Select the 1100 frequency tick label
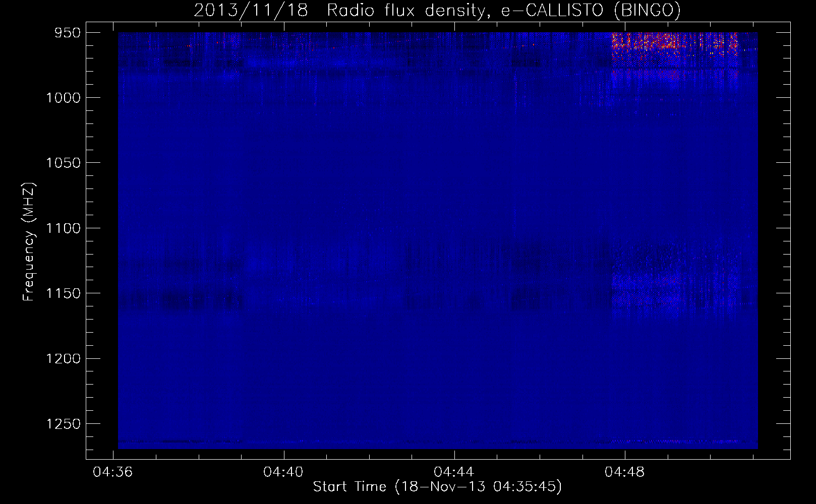The image size is (816, 504). coord(63,228)
